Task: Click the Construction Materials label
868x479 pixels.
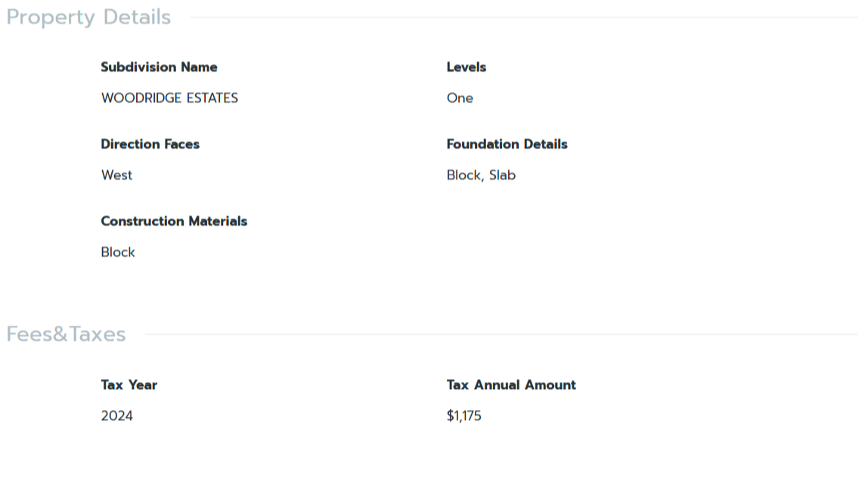Action: (x=174, y=221)
